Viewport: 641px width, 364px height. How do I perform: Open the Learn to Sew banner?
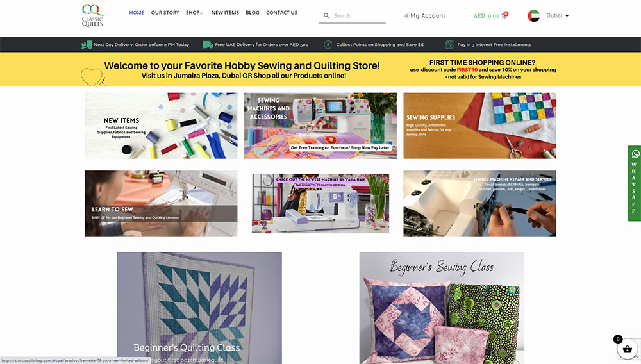pyautogui.click(x=161, y=203)
